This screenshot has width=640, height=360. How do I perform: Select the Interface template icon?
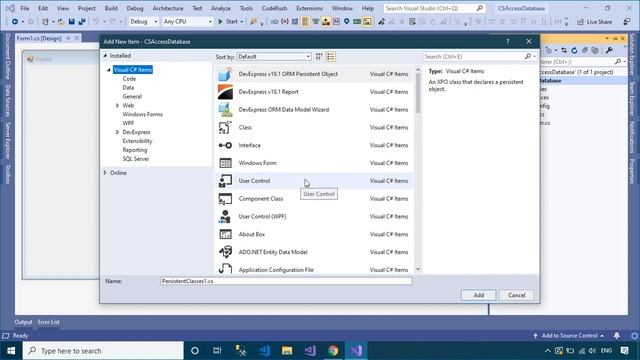(x=225, y=145)
